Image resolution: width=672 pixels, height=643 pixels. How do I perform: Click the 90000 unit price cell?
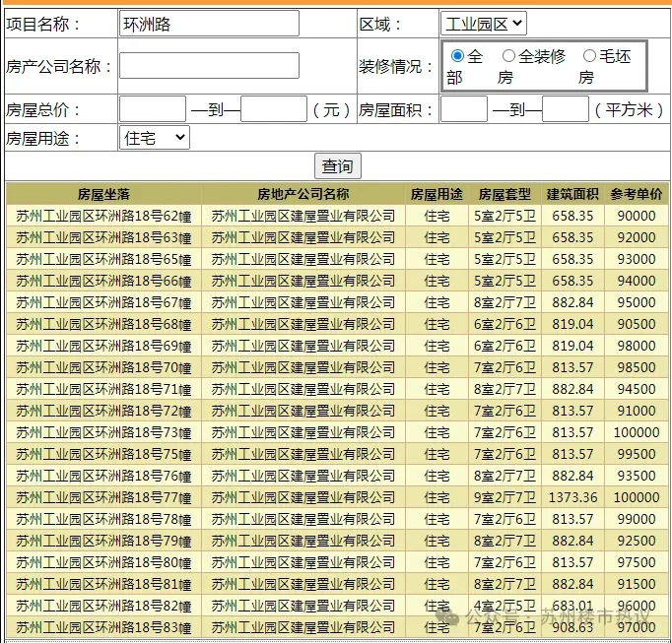point(637,216)
